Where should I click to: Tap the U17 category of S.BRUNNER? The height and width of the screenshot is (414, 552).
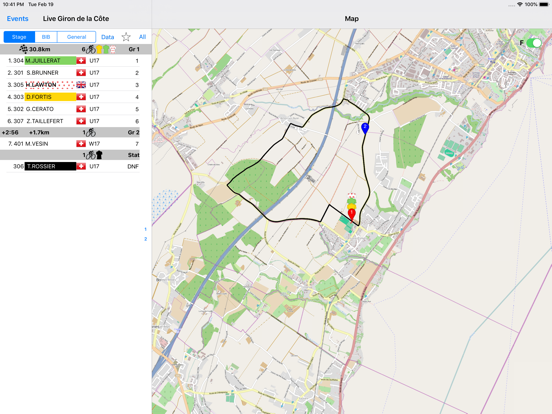[94, 73]
